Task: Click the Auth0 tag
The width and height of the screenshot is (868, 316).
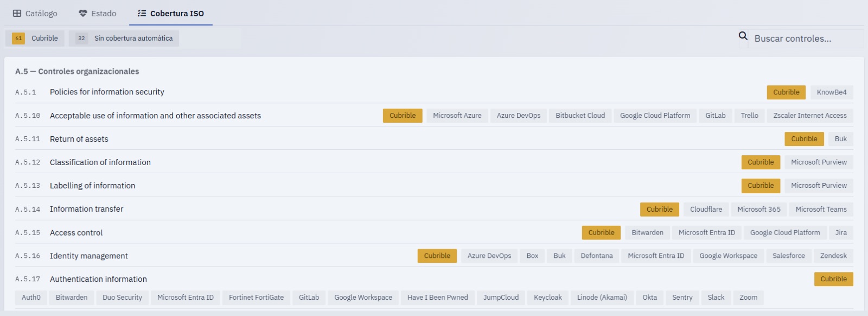Action: (x=31, y=298)
